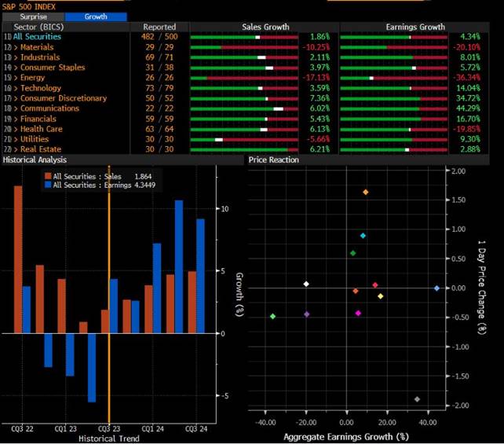Open the Real Estate sector link
This screenshot has width=504, height=444.
point(41,149)
